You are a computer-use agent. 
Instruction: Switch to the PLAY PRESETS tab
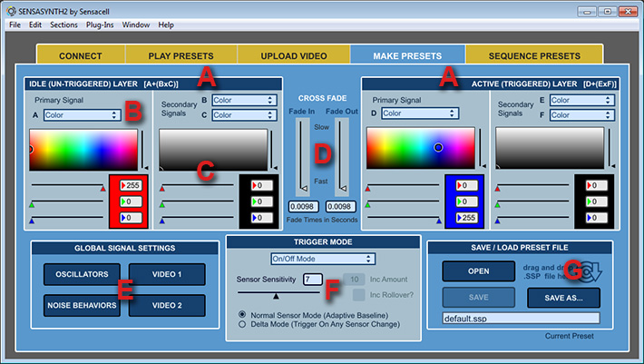point(181,55)
